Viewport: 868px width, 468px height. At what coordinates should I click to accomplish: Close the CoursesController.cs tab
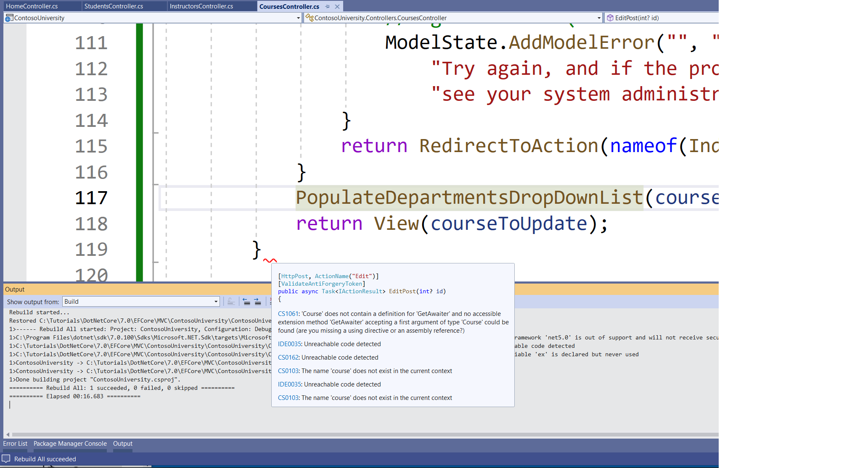(x=337, y=6)
